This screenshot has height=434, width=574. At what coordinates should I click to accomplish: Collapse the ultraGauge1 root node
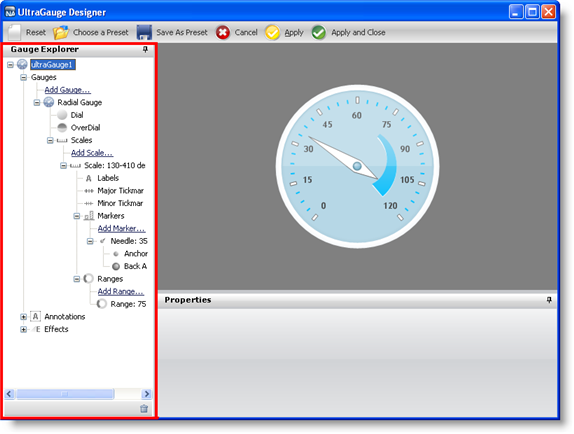click(10, 65)
